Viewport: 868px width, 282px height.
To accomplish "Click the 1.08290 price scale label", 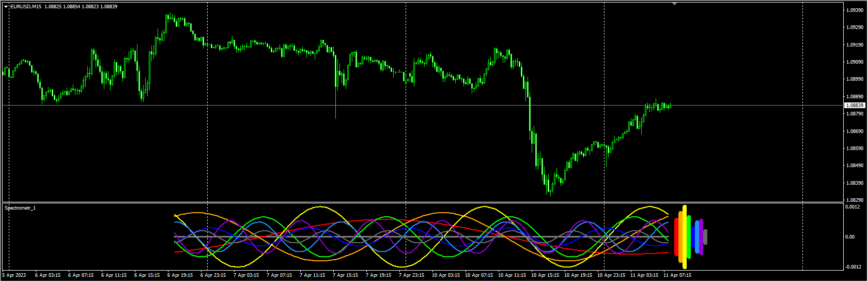I will pos(854,200).
